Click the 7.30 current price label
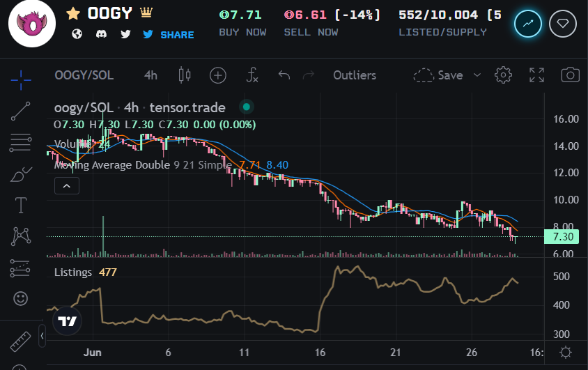 coord(562,237)
